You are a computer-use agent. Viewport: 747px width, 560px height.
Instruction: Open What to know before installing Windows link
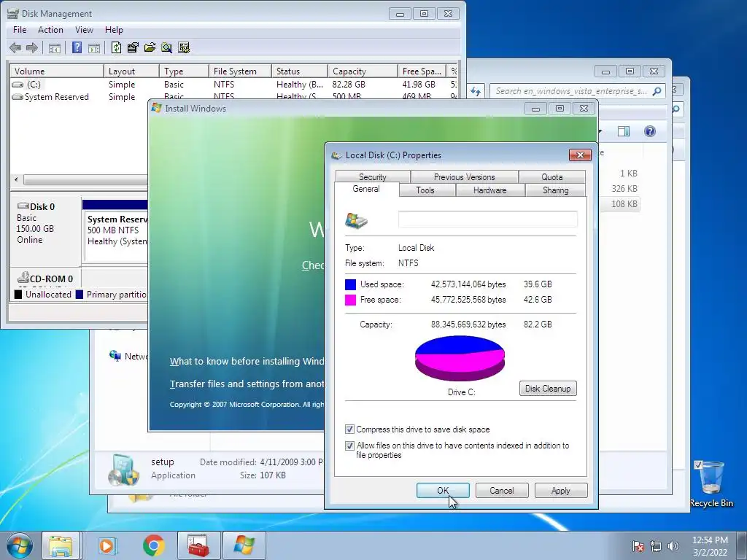click(247, 362)
